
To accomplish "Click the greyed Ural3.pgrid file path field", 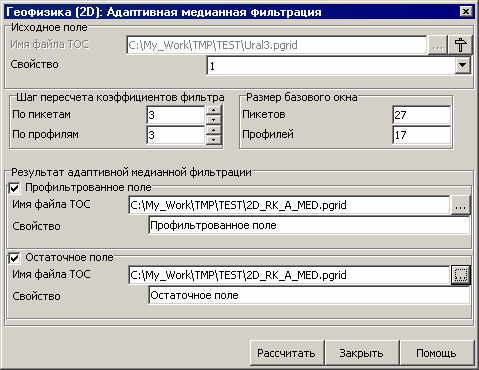I will click(276, 45).
